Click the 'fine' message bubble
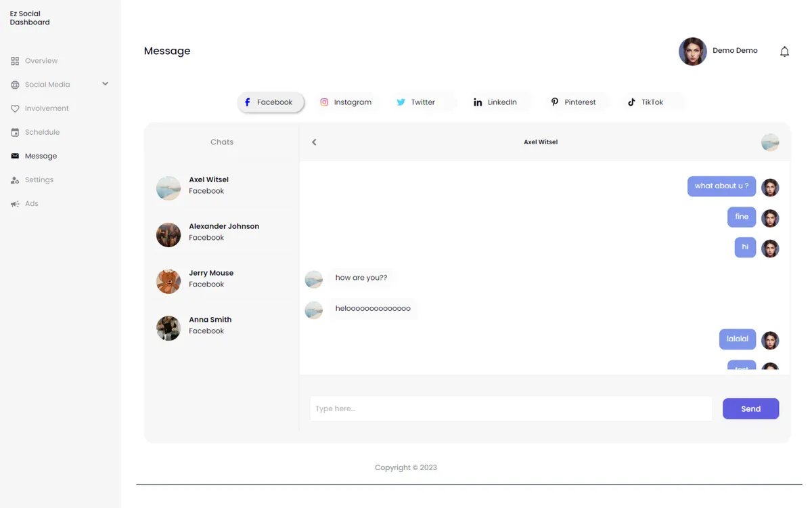Image resolution: width=812 pixels, height=508 pixels. pos(742,217)
